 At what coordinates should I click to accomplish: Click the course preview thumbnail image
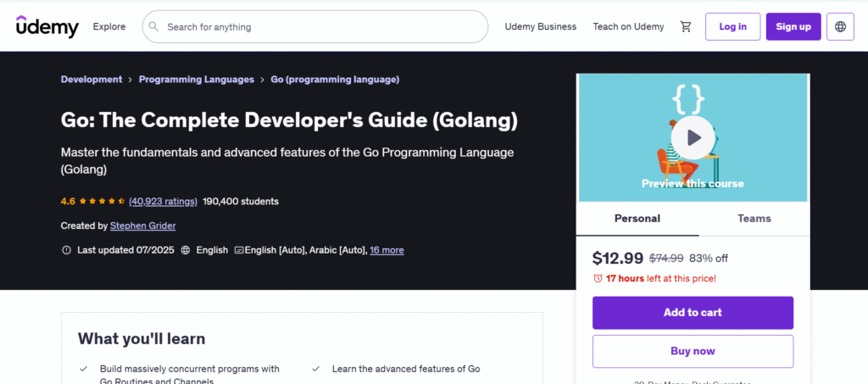click(693, 138)
